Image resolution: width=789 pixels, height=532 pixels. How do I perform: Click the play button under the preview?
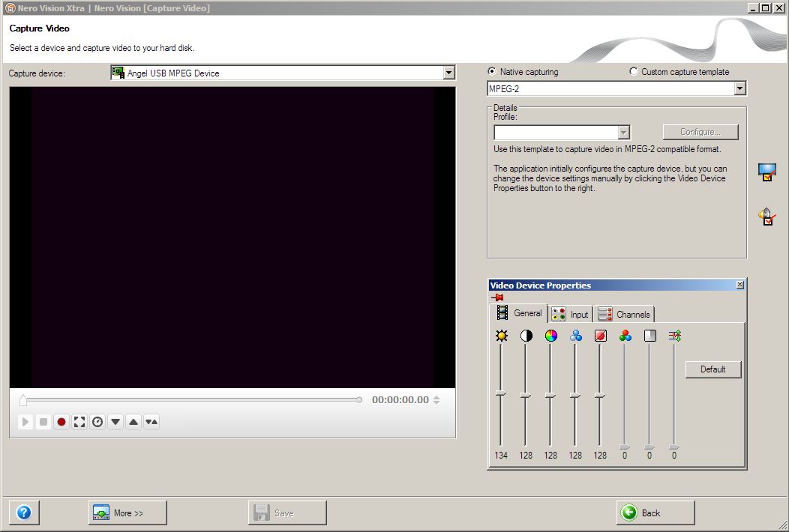pos(25,422)
